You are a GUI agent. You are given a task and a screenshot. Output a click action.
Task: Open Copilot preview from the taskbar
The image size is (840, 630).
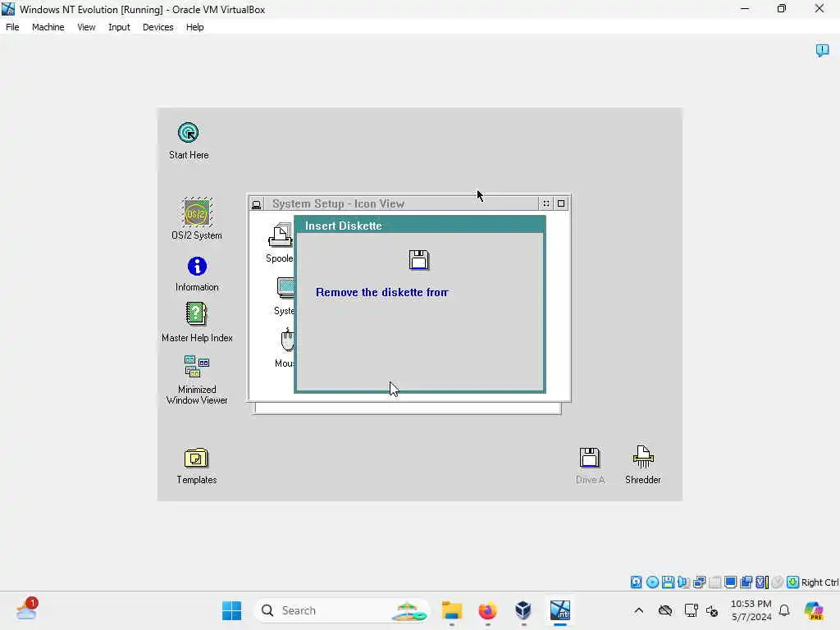[814, 610]
